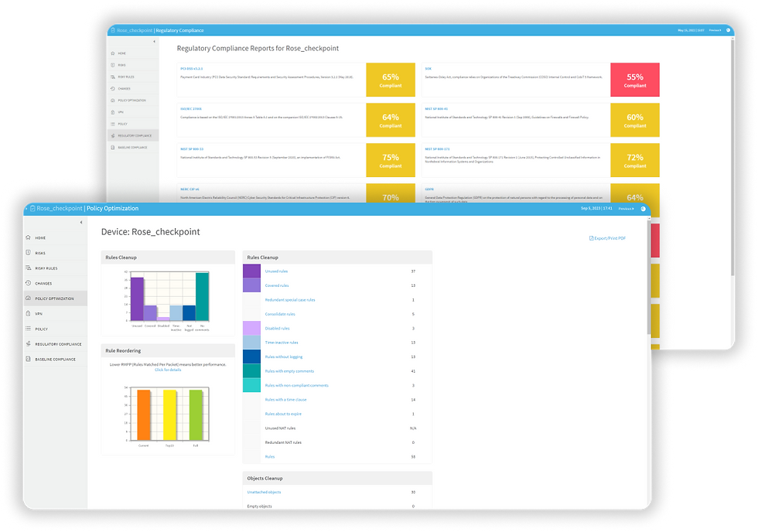
Task: Select the VPN lock icon
Action: pyautogui.click(x=29, y=313)
